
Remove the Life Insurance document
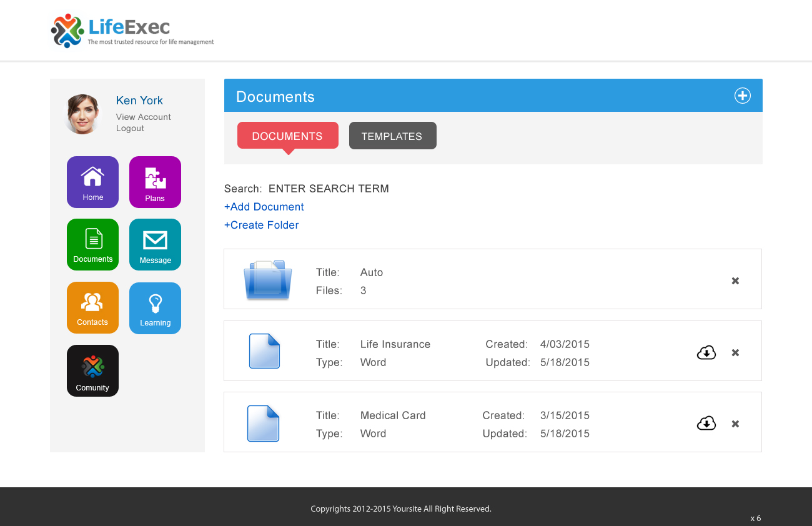pos(735,353)
